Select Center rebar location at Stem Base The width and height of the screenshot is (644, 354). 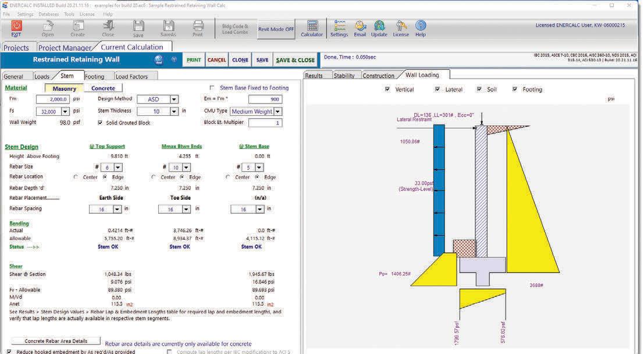[x=227, y=177]
